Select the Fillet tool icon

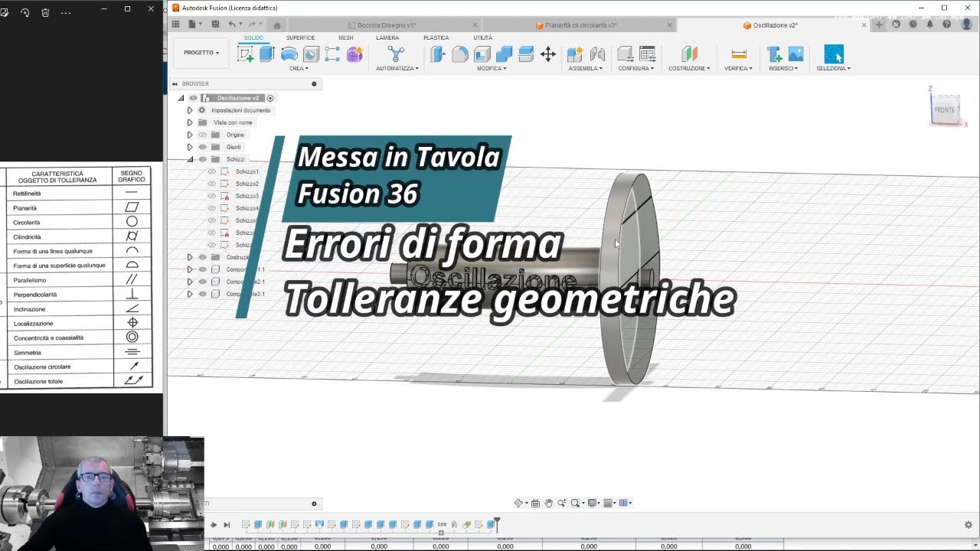[460, 54]
